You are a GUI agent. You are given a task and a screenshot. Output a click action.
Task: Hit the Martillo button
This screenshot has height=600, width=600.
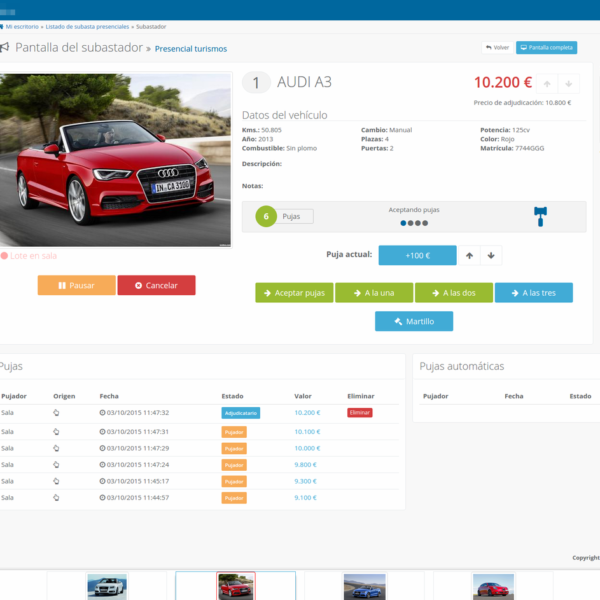[x=413, y=321]
